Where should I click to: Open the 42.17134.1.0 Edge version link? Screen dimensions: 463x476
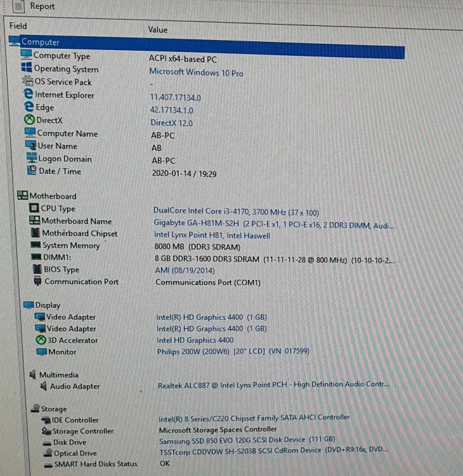[172, 110]
